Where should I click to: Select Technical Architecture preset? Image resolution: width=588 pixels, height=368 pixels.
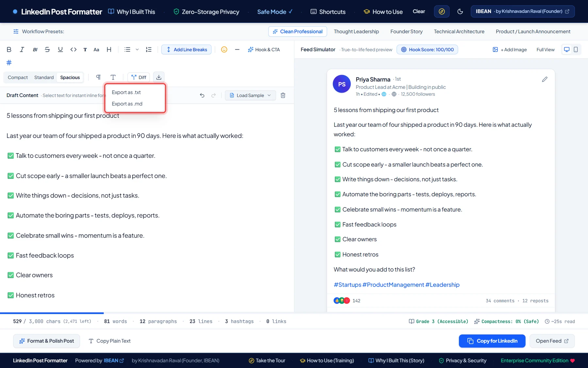(x=459, y=32)
